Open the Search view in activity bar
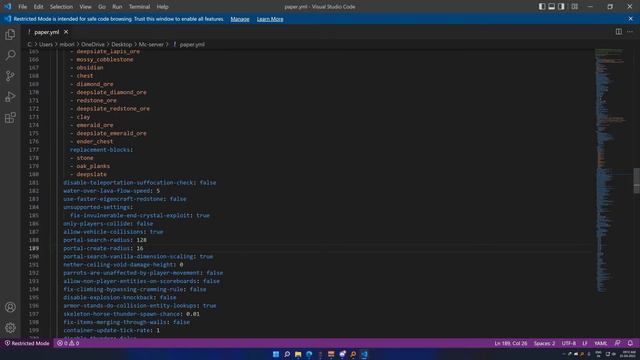The width and height of the screenshot is (640, 360). (x=10, y=55)
